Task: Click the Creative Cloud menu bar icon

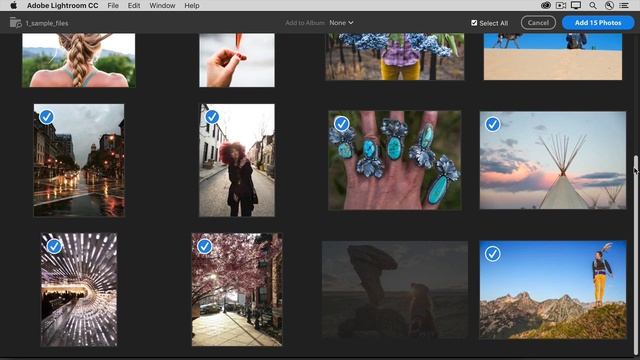Action: pyautogui.click(x=546, y=5)
